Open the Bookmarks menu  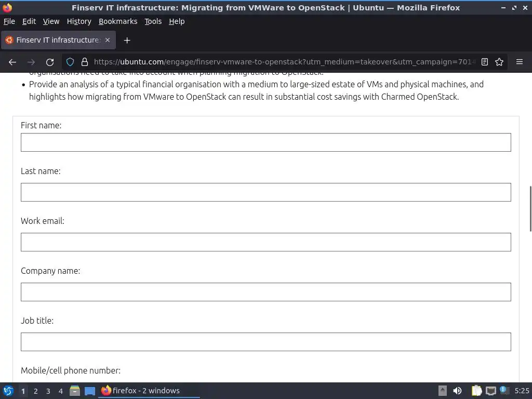(x=118, y=21)
